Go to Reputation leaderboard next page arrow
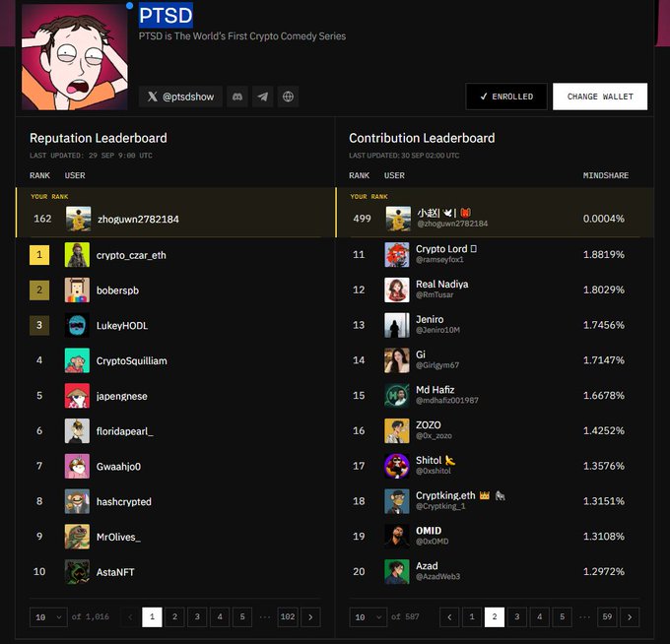 tap(310, 617)
